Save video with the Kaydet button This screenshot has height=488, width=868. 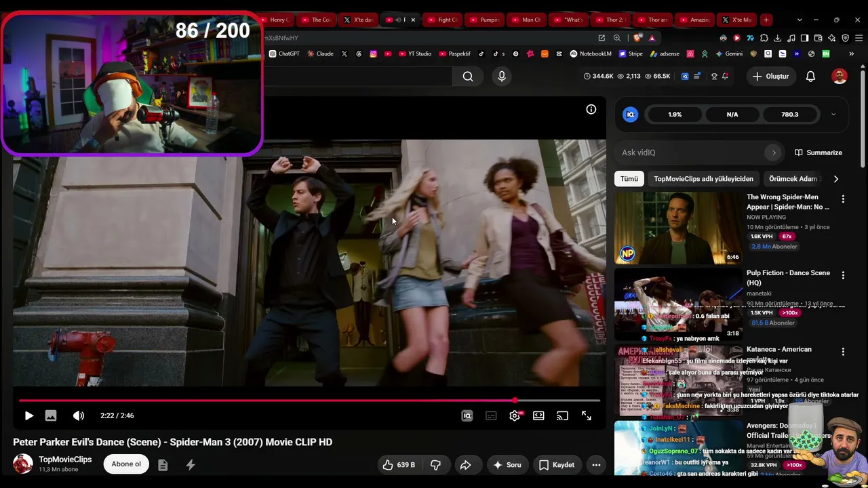tap(557, 465)
